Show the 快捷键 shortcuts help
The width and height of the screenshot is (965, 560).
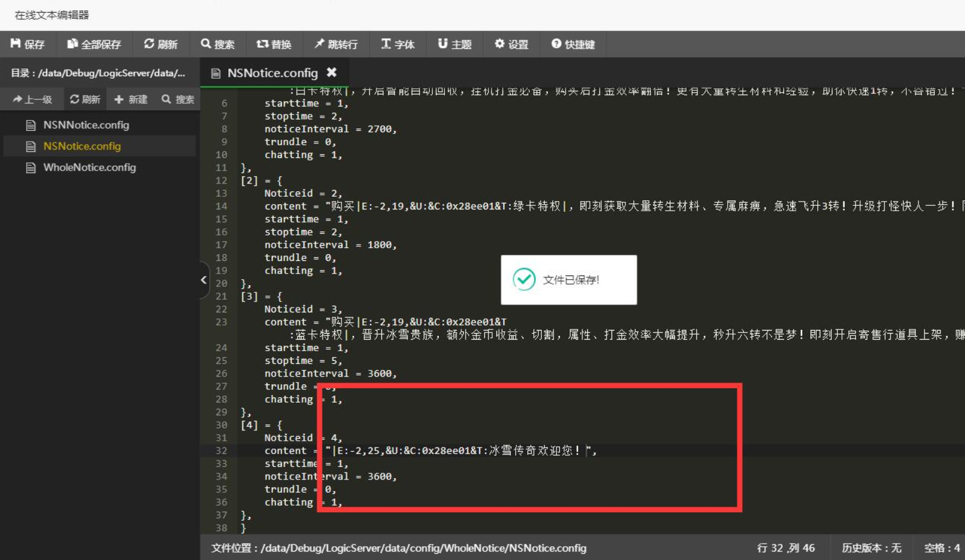click(x=573, y=44)
